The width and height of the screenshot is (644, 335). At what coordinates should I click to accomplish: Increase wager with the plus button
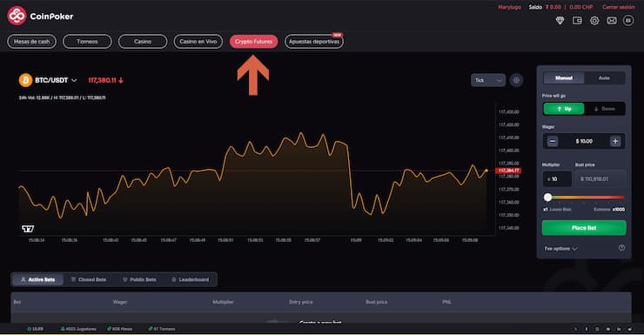pyautogui.click(x=615, y=141)
